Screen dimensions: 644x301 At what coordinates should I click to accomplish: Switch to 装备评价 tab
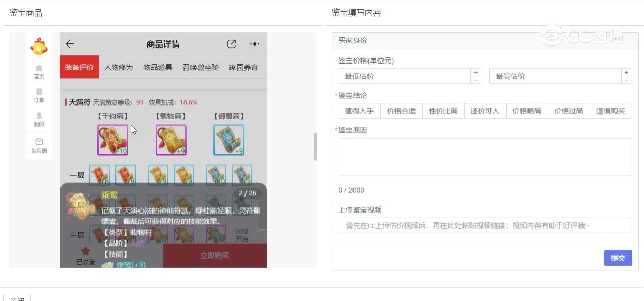79,67
